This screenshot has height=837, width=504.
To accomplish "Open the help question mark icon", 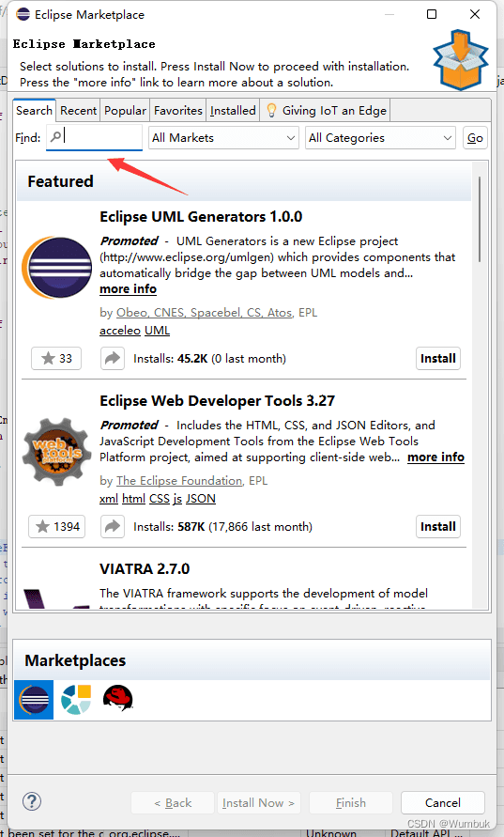I will pyautogui.click(x=32, y=801).
